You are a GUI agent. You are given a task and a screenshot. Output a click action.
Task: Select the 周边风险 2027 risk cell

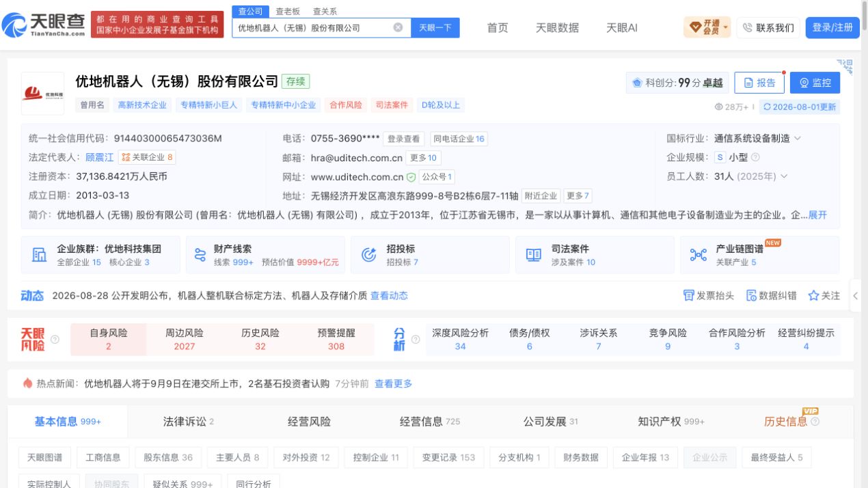pyautogui.click(x=185, y=340)
